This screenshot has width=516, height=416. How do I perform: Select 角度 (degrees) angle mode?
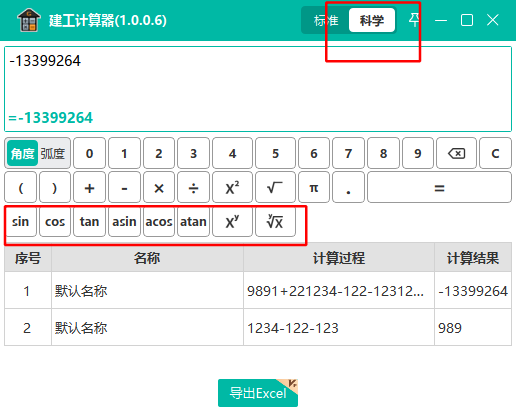click(23, 153)
